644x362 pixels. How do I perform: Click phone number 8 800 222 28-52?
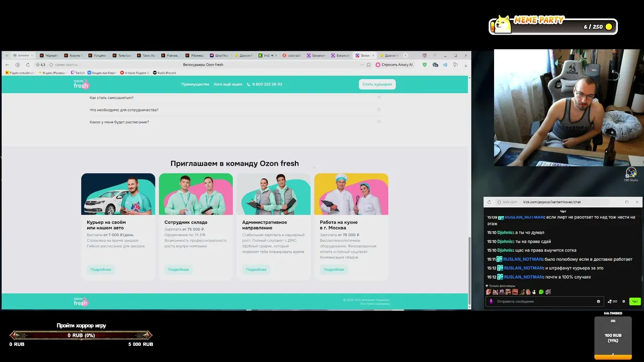pos(265,84)
